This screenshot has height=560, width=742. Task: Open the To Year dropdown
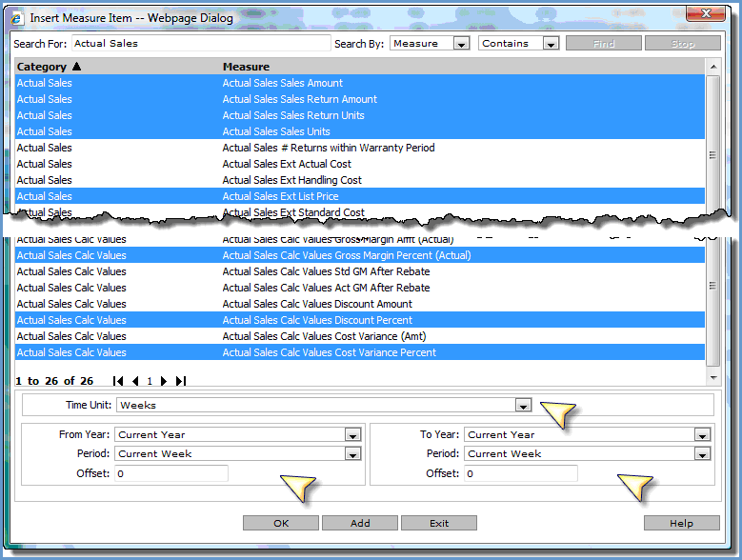(702, 435)
